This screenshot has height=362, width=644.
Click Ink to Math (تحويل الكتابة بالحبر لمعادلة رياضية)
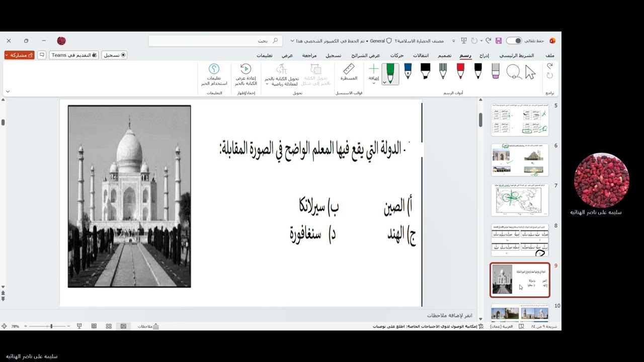(x=282, y=74)
